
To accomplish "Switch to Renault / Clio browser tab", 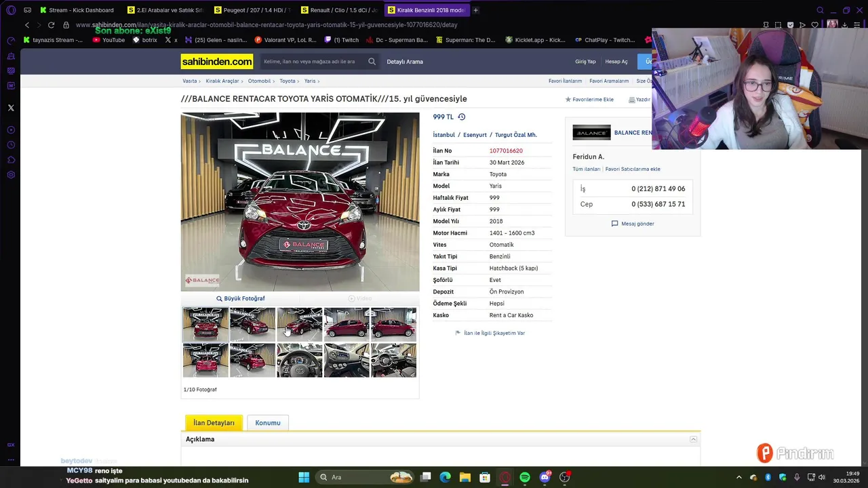I will click(x=338, y=10).
